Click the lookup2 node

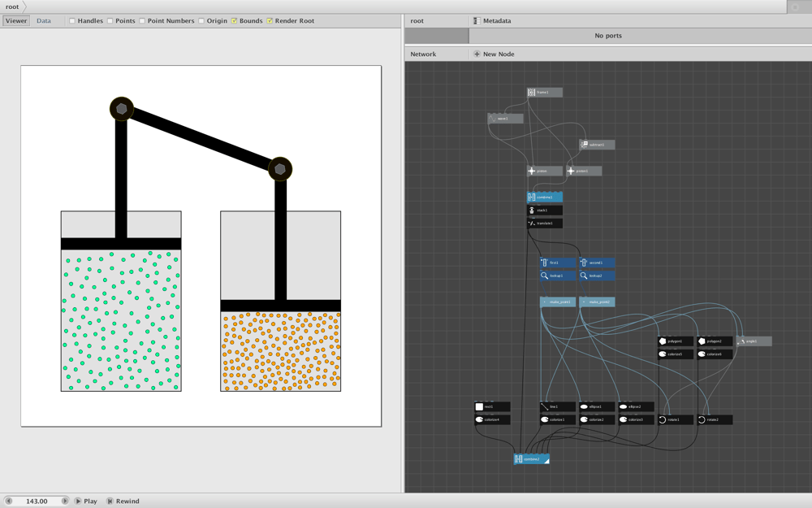click(x=597, y=276)
